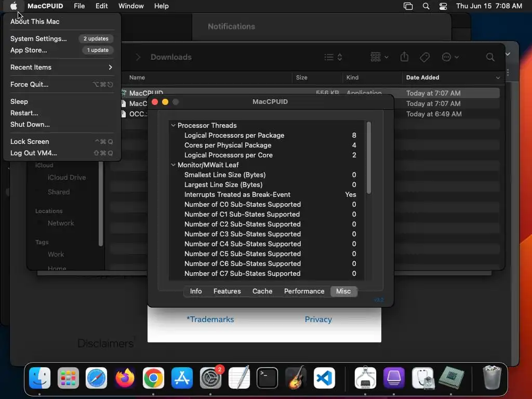Click the Privacy link on the web page

tap(318, 320)
